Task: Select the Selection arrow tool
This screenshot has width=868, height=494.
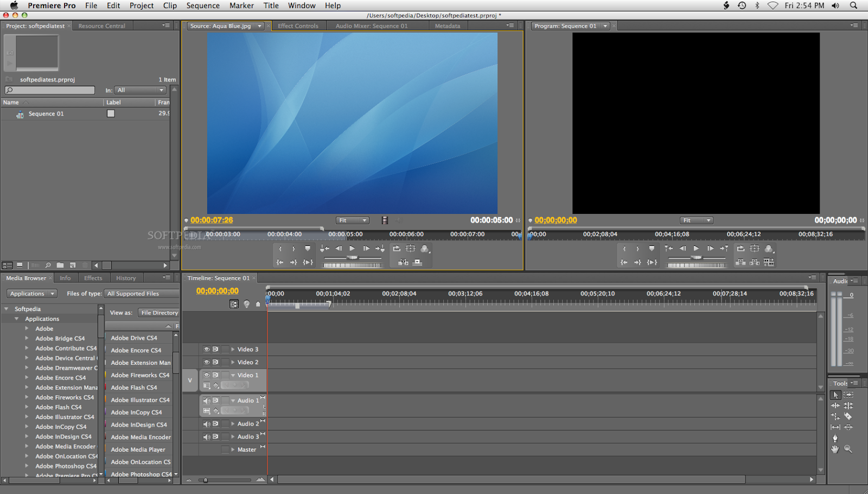Action: pyautogui.click(x=835, y=395)
